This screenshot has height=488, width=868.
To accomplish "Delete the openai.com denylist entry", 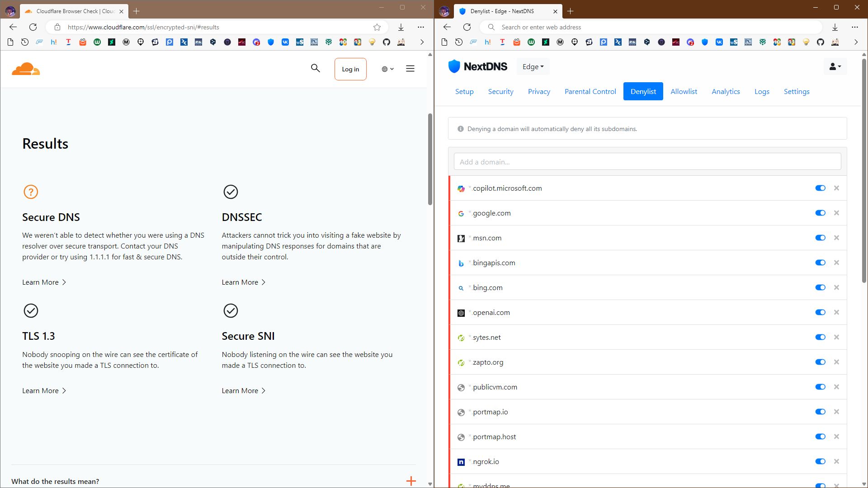I will [836, 312].
